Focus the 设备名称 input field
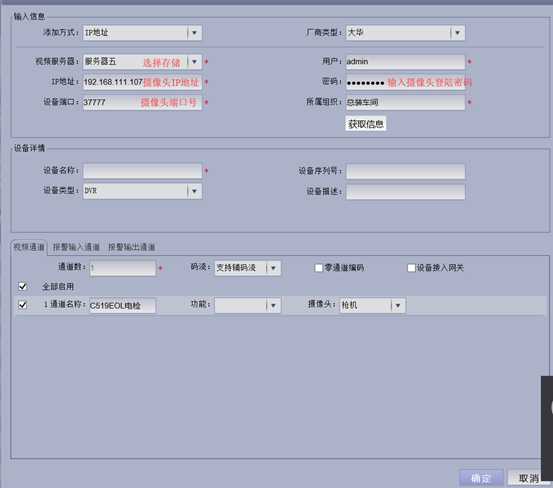 142,171
